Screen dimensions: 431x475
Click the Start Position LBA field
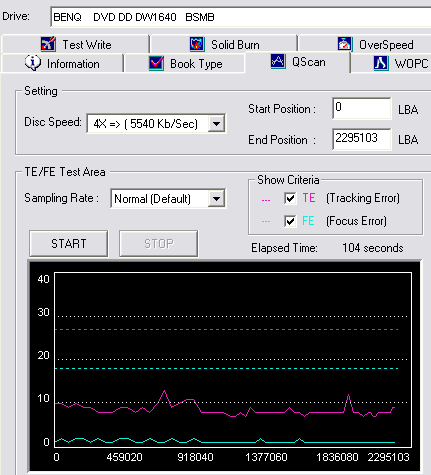pos(362,108)
